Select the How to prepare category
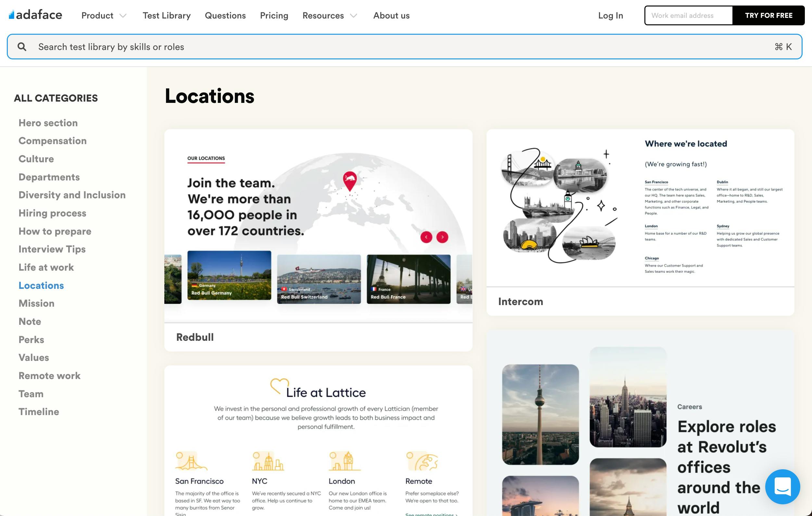 click(x=55, y=231)
